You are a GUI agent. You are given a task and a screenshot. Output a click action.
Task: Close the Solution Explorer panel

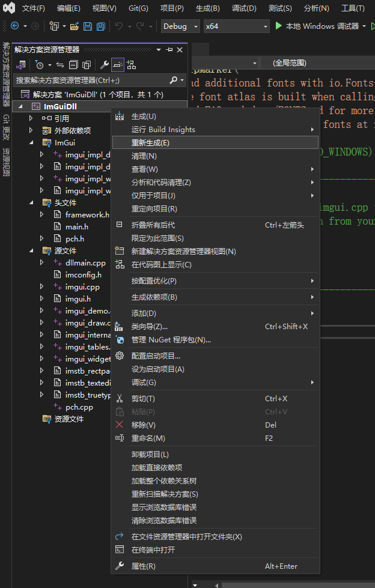(180, 49)
